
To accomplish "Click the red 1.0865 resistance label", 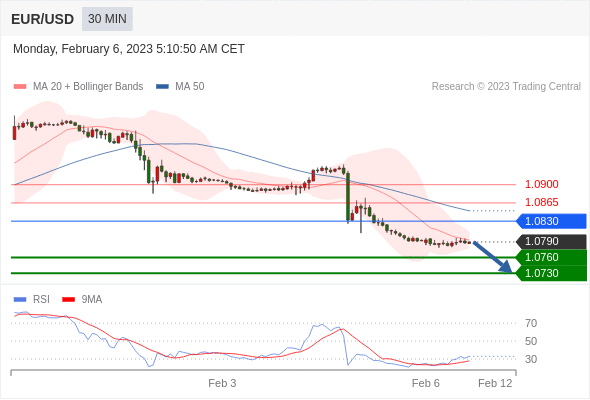I will [x=541, y=202].
